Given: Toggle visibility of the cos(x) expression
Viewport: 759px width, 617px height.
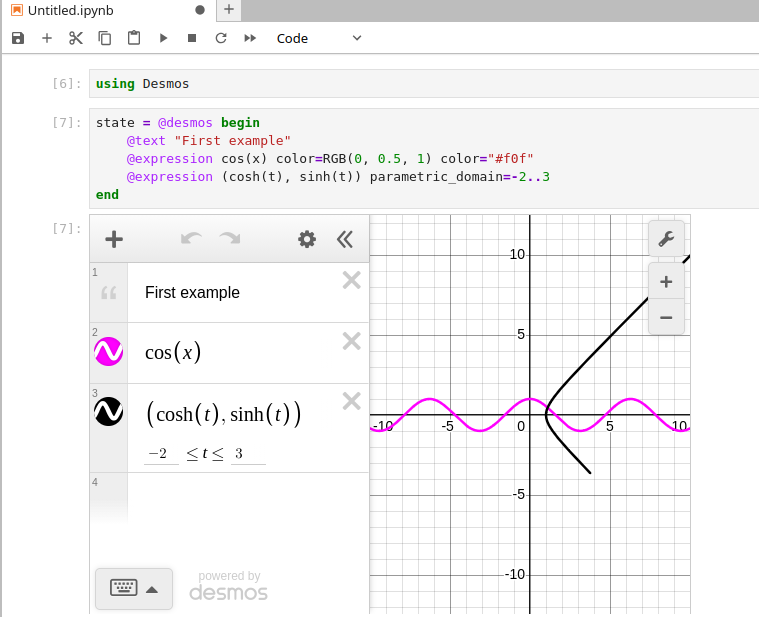Looking at the screenshot, I should coord(108,352).
